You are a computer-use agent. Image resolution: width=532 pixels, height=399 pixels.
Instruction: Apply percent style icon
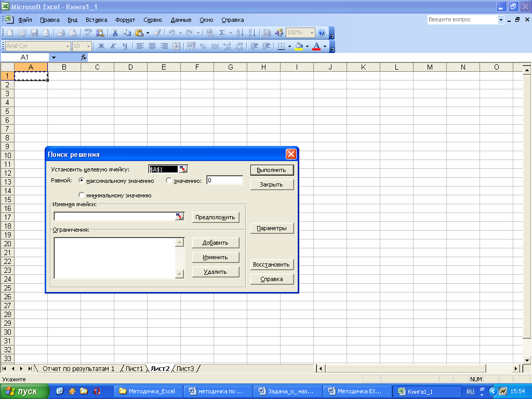point(203,46)
